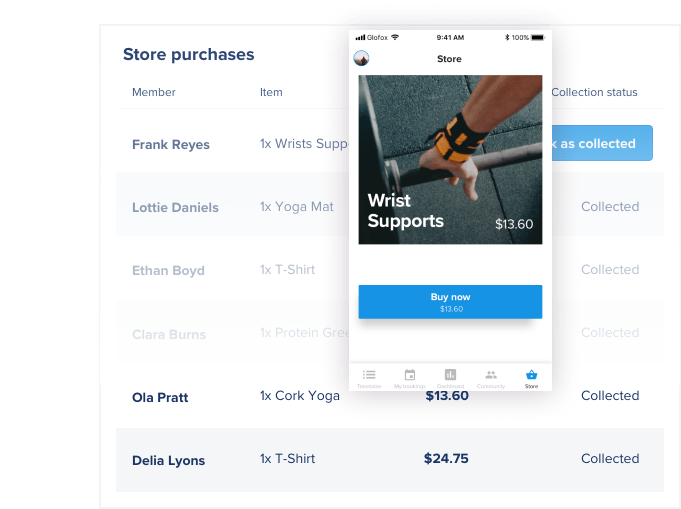This screenshot has width=681, height=509.
Task: Open the Timetable tab icon
Action: tap(369, 375)
